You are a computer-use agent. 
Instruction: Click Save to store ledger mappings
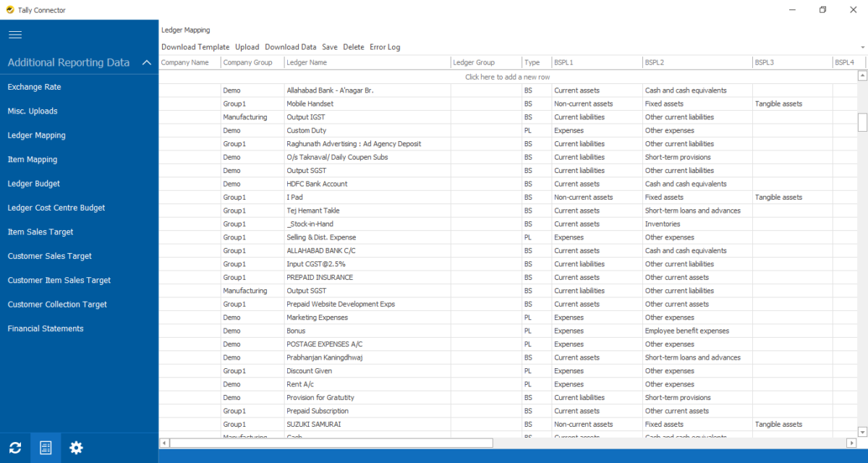329,46
